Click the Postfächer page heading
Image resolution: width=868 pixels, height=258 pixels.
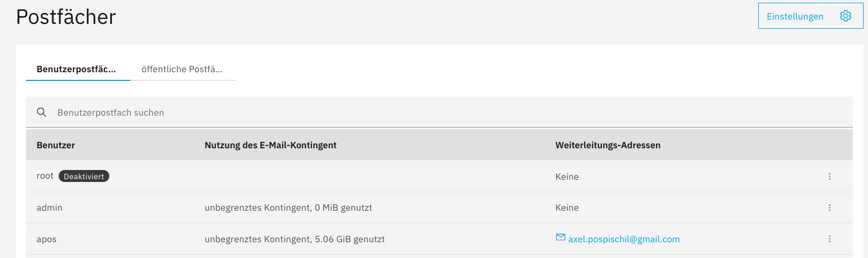[66, 17]
